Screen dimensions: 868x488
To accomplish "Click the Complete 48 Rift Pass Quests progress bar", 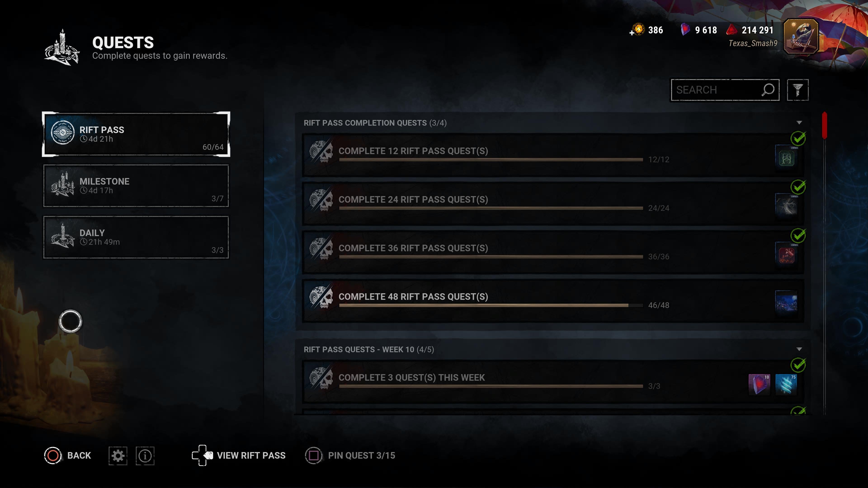I will click(x=491, y=305).
